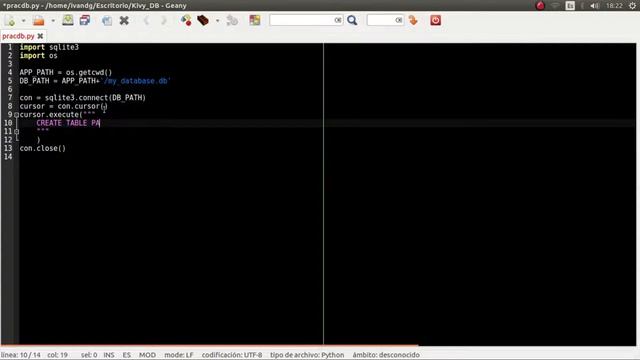This screenshot has width=640, height=360.
Task: Click 'col: 19' in status bar
Action: tap(58, 355)
